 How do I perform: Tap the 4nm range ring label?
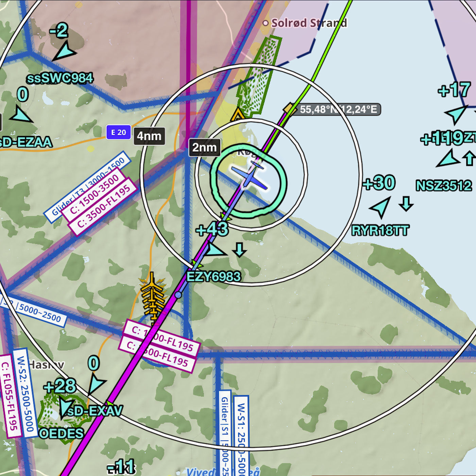click(x=149, y=136)
